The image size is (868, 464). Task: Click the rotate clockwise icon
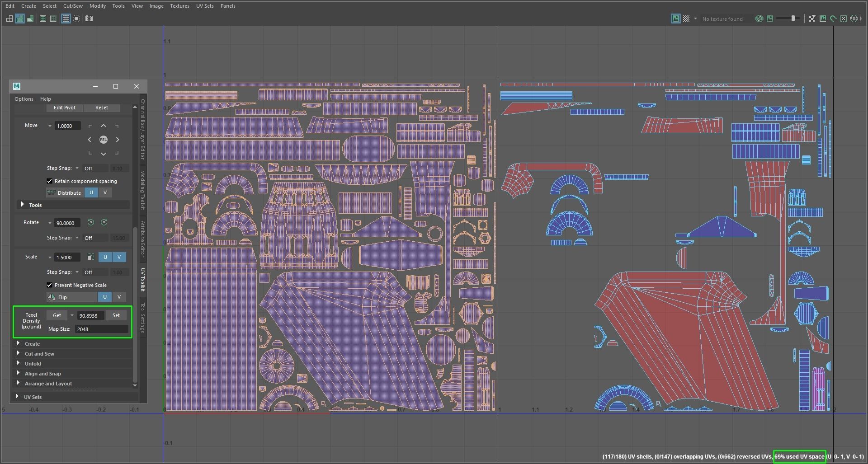coord(104,222)
